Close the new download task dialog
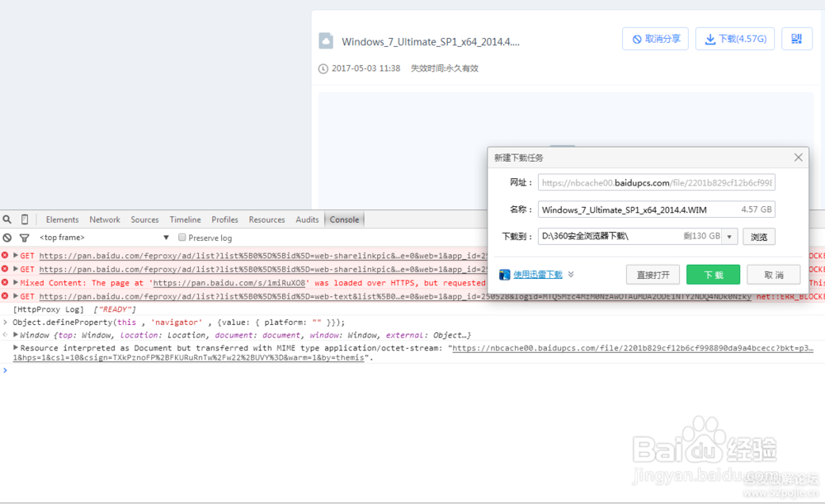This screenshot has width=825, height=504. pyautogui.click(x=798, y=158)
